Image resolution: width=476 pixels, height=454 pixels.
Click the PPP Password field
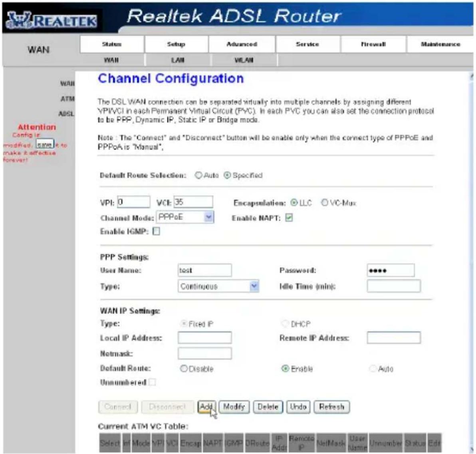point(391,270)
